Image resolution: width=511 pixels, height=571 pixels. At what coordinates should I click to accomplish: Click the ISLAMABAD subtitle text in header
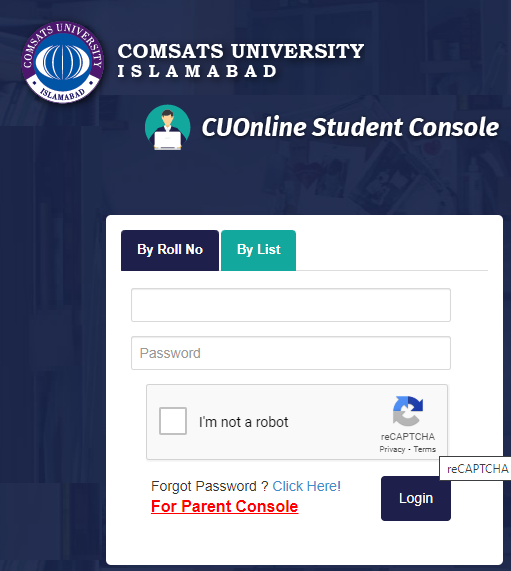click(x=197, y=71)
